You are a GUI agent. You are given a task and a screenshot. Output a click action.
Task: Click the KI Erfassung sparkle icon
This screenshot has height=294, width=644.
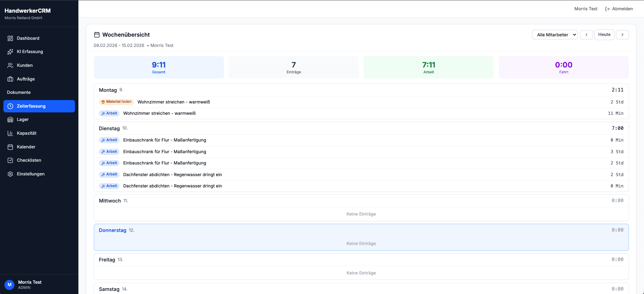click(x=10, y=52)
